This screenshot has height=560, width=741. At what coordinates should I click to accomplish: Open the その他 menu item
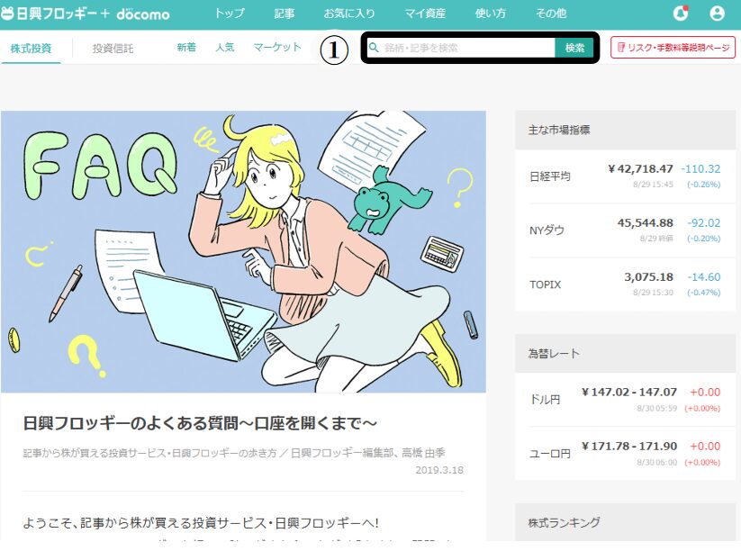click(550, 14)
